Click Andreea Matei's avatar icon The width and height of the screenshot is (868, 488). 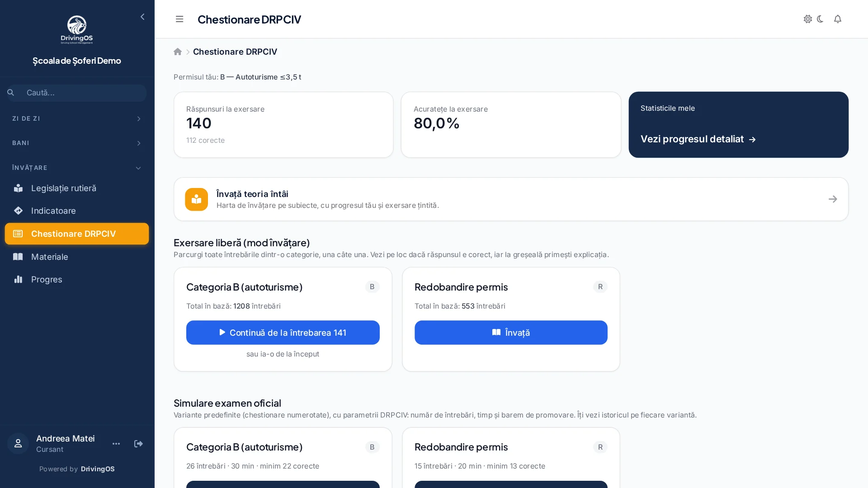coord(18,444)
